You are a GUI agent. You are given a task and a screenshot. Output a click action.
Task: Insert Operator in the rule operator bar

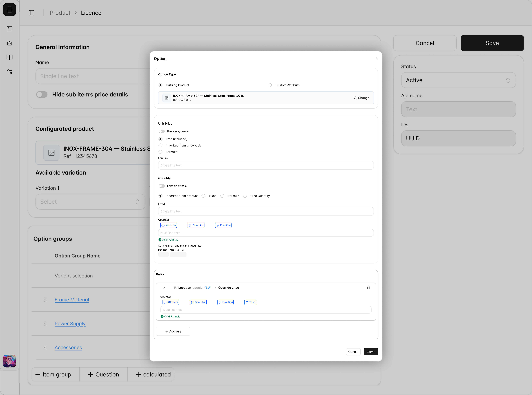point(198,302)
